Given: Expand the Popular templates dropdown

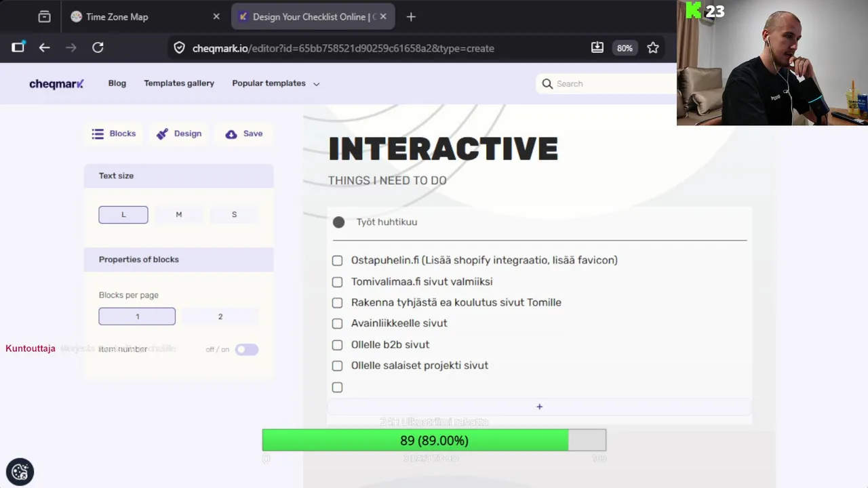Looking at the screenshot, I should (275, 83).
